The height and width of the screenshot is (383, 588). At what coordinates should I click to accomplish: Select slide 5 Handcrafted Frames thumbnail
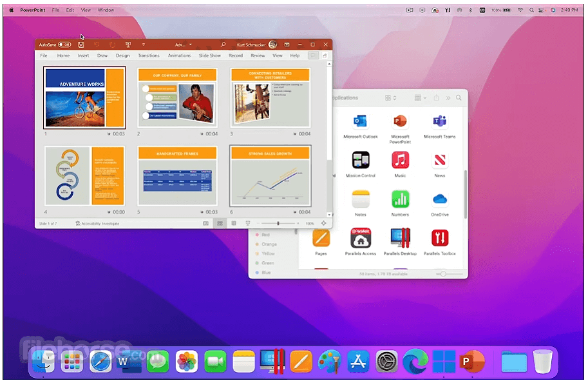[x=177, y=176]
